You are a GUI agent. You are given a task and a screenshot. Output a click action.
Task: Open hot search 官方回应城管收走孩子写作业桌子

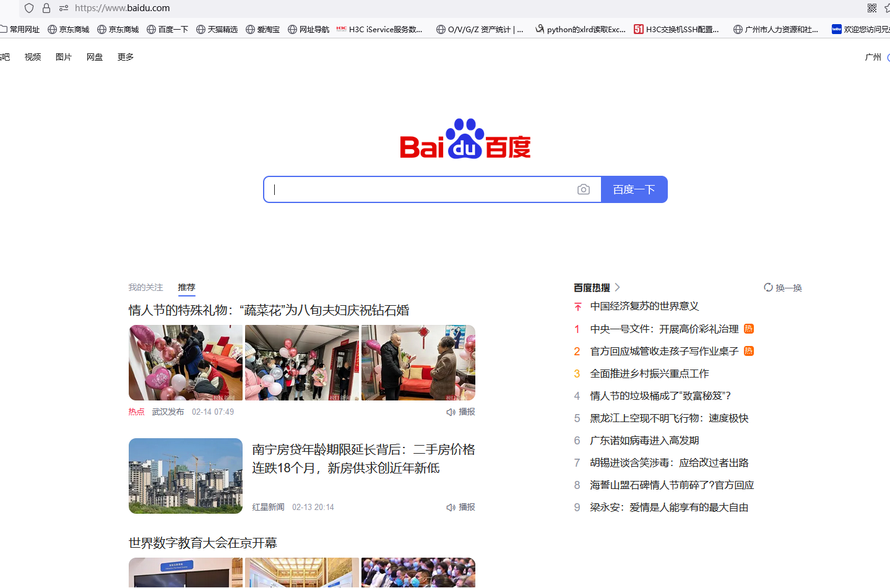pyautogui.click(x=664, y=351)
